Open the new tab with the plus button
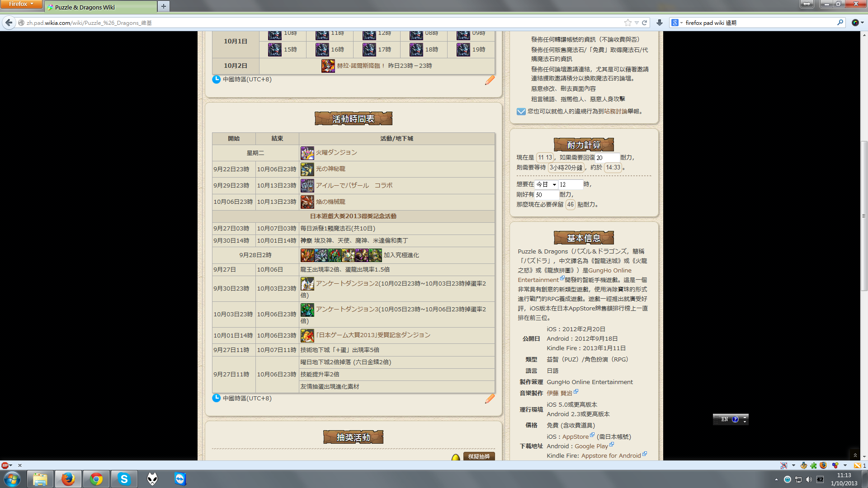Viewport: 868px width, 488px height. pyautogui.click(x=163, y=6)
